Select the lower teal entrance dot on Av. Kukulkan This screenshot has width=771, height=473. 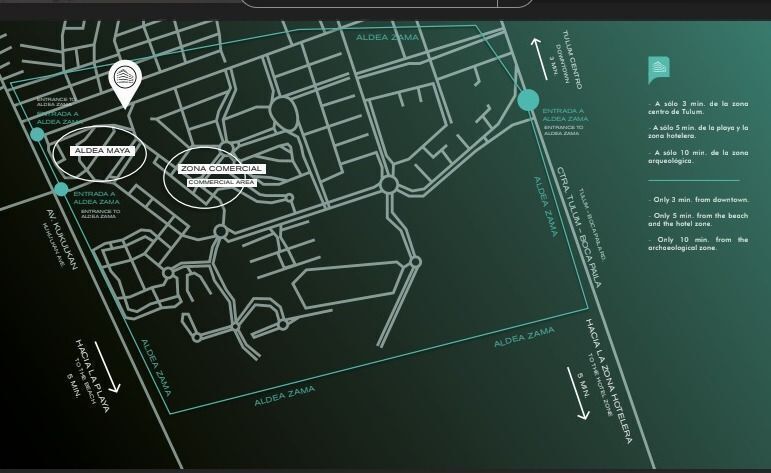click(x=61, y=189)
